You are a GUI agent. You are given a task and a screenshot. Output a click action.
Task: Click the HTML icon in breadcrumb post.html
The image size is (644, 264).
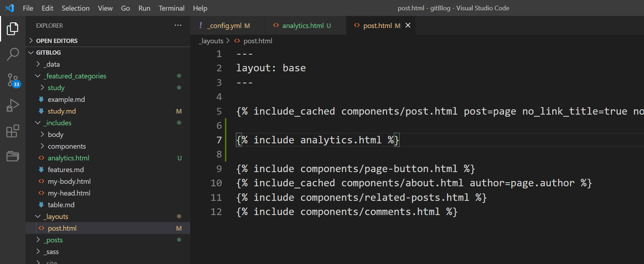pos(237,41)
